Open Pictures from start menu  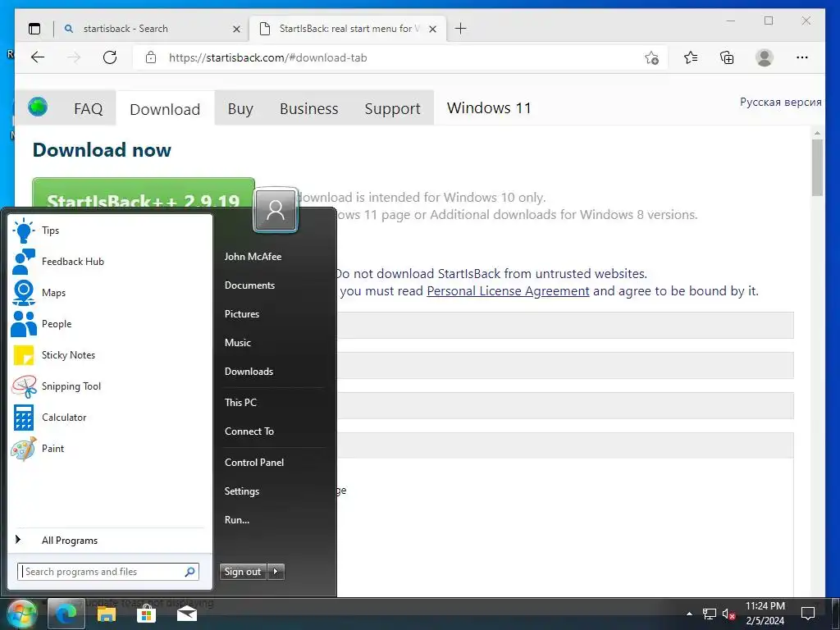tap(242, 314)
